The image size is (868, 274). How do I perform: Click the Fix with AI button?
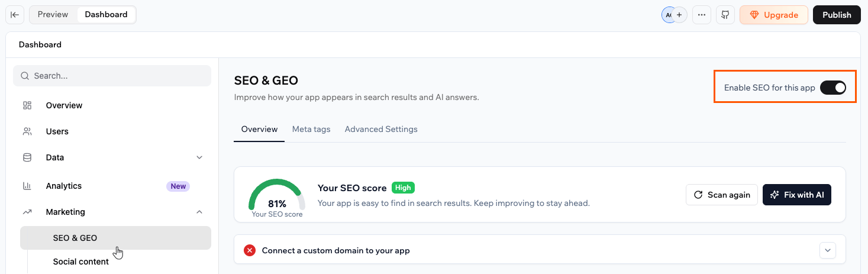[x=797, y=195]
